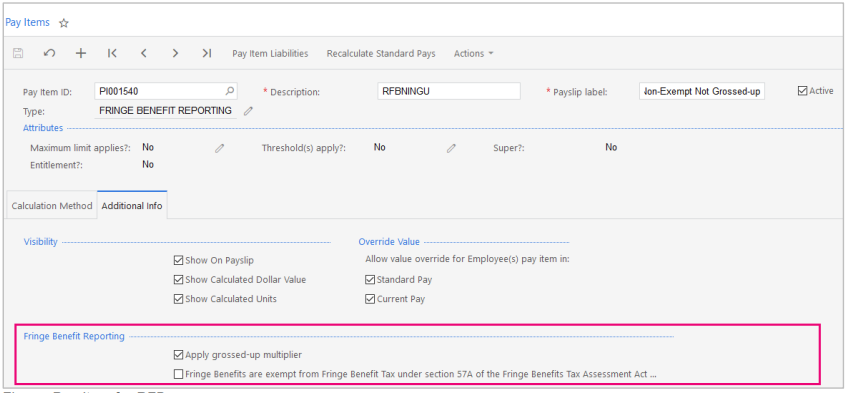Go to next record arrow

coord(175,53)
